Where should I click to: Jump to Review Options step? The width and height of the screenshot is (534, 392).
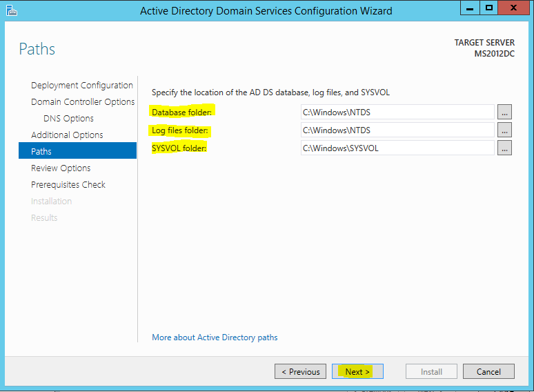61,168
